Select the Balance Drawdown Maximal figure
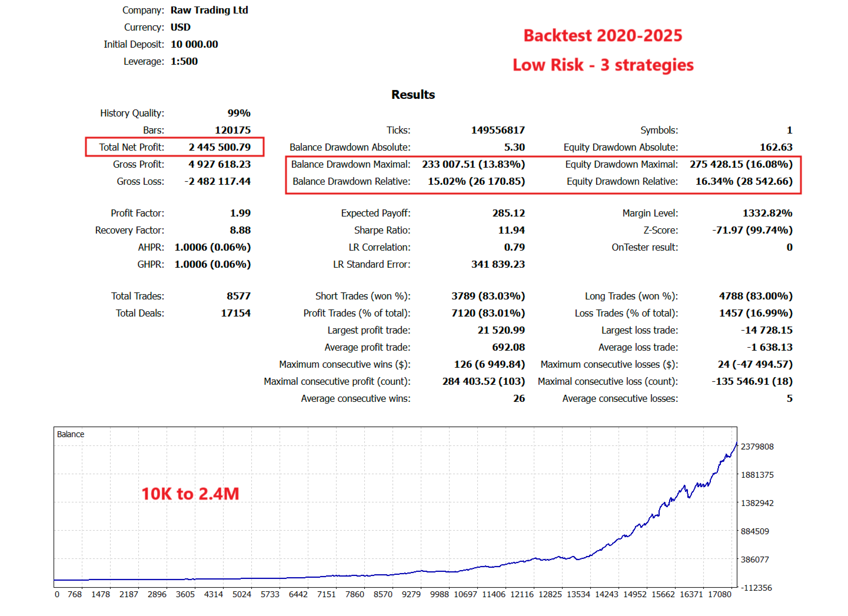Screen dimensions: 848x616 coord(473,164)
